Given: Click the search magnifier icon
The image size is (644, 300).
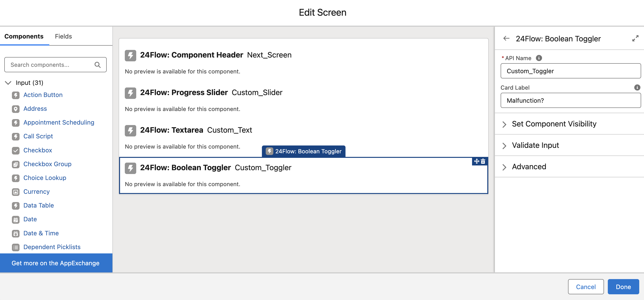Looking at the screenshot, I should click(97, 65).
